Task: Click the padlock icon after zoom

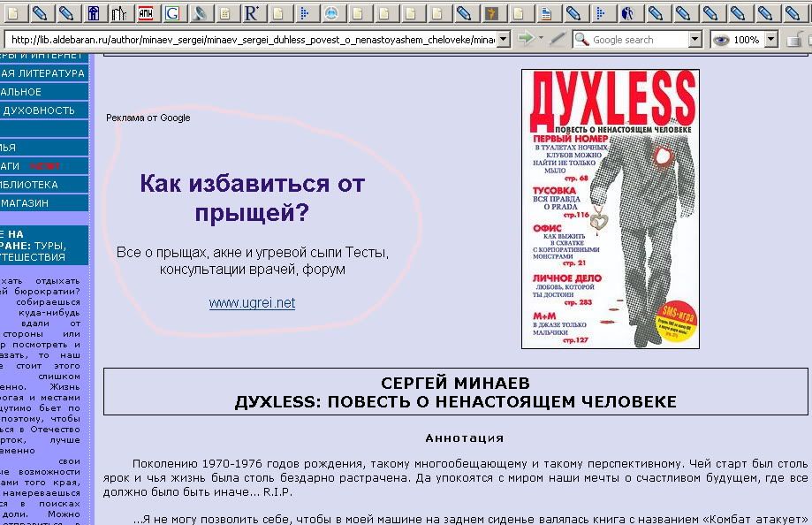Action: coord(795,40)
